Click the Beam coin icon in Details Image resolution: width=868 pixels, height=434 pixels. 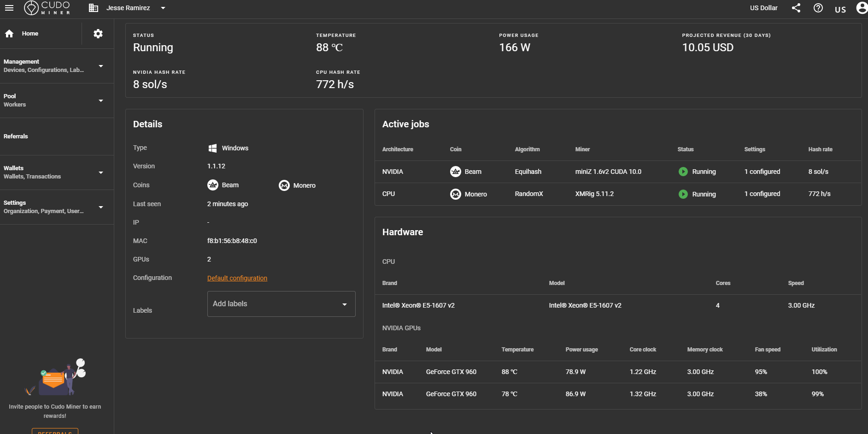pos(213,185)
